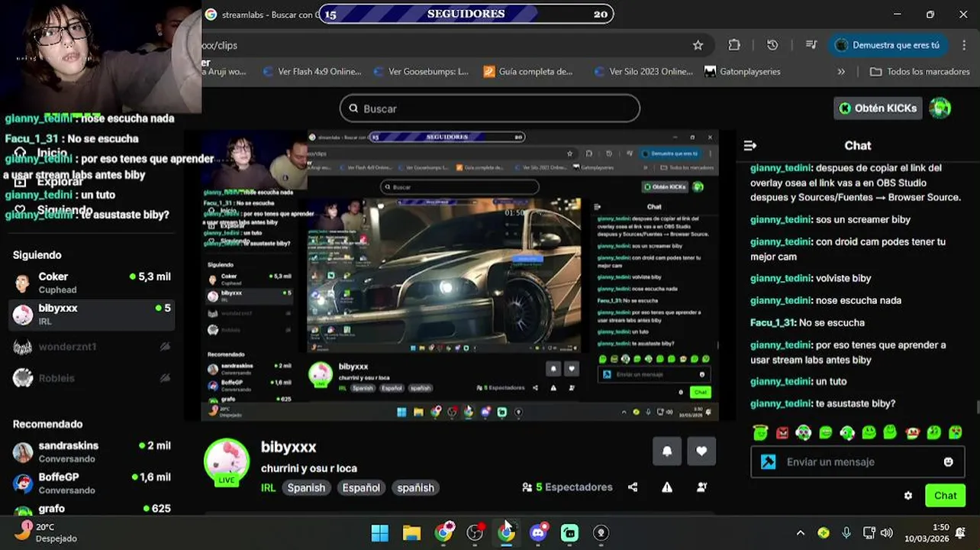Insert the red-faced monkey emote
Image resolution: width=980 pixels, height=550 pixels.
pyautogui.click(x=912, y=433)
